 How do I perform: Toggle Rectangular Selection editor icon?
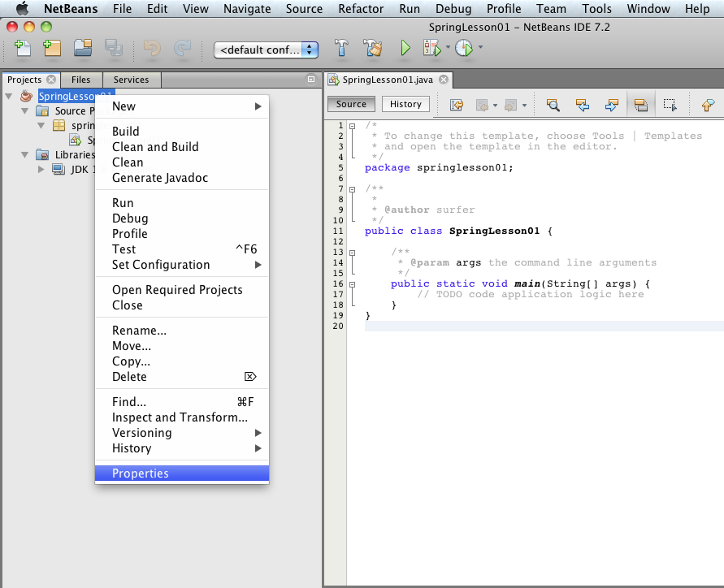pyautogui.click(x=670, y=105)
